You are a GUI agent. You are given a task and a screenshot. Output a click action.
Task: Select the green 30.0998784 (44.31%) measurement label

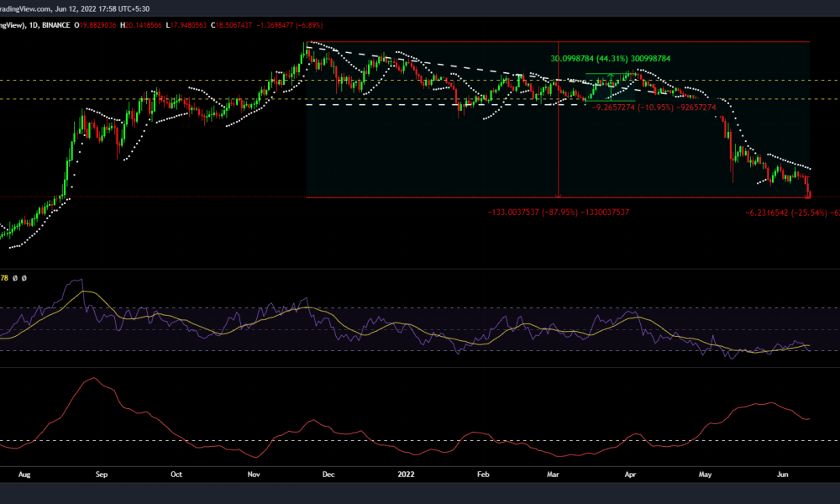610,59
